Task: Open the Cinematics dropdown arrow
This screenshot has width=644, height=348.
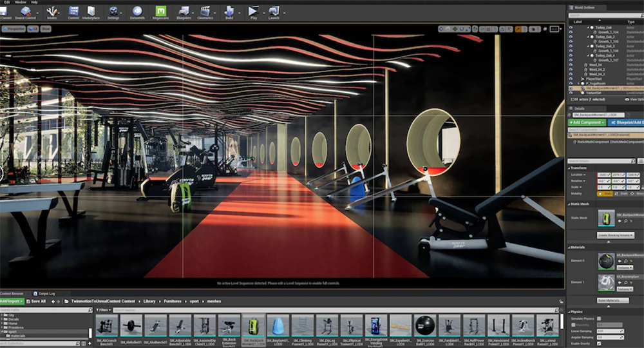Action: coord(216,13)
